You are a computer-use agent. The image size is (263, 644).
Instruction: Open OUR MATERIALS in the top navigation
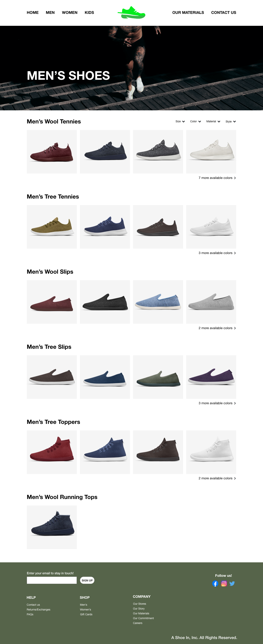point(188,13)
